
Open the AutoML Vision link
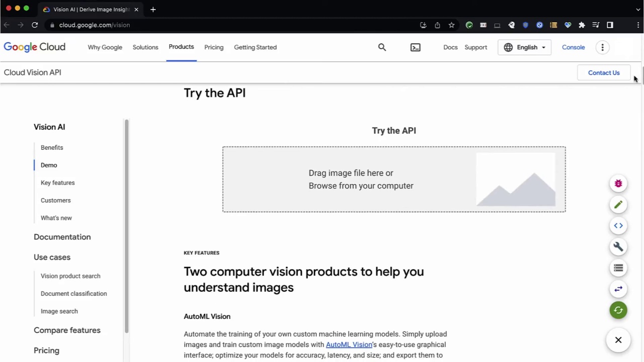coord(349,344)
